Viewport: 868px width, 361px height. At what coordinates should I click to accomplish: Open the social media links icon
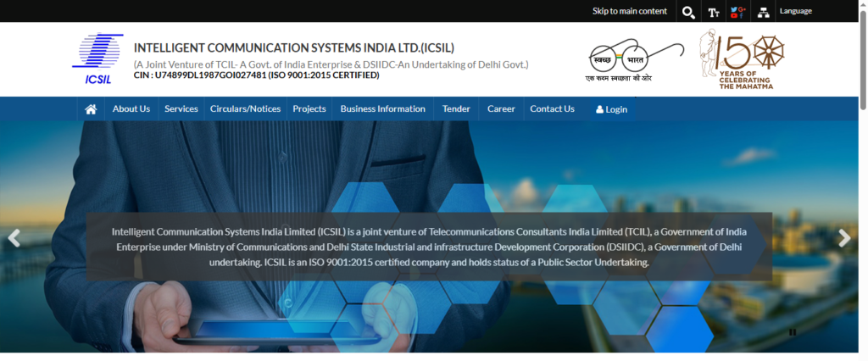coord(737,12)
